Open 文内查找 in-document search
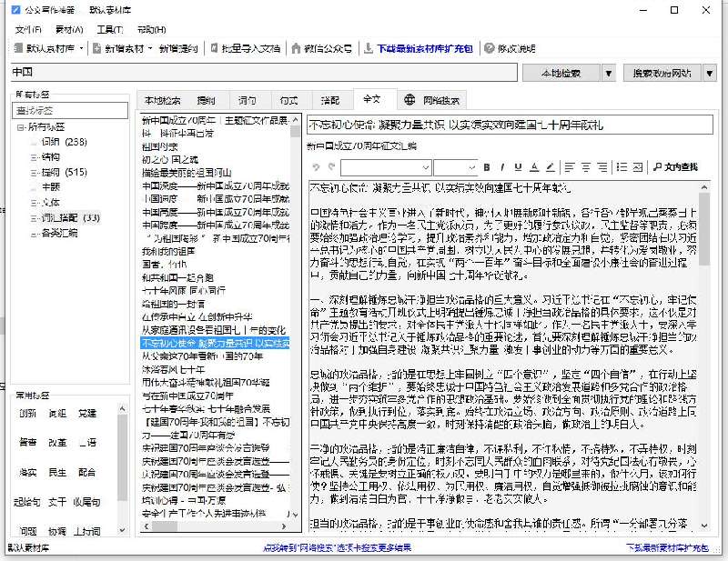Viewport: 728px width, 561px height. point(675,167)
